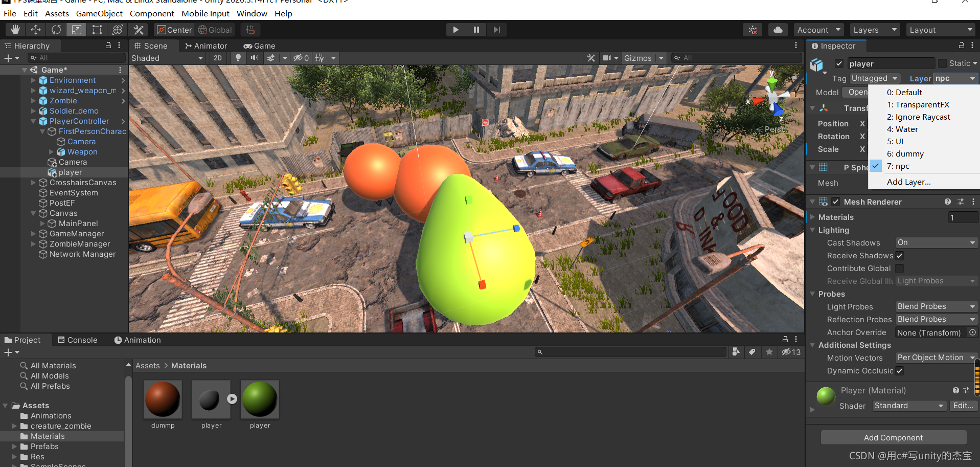The image size is (980, 467).
Task: Click Project panel search field
Action: (x=630, y=352)
